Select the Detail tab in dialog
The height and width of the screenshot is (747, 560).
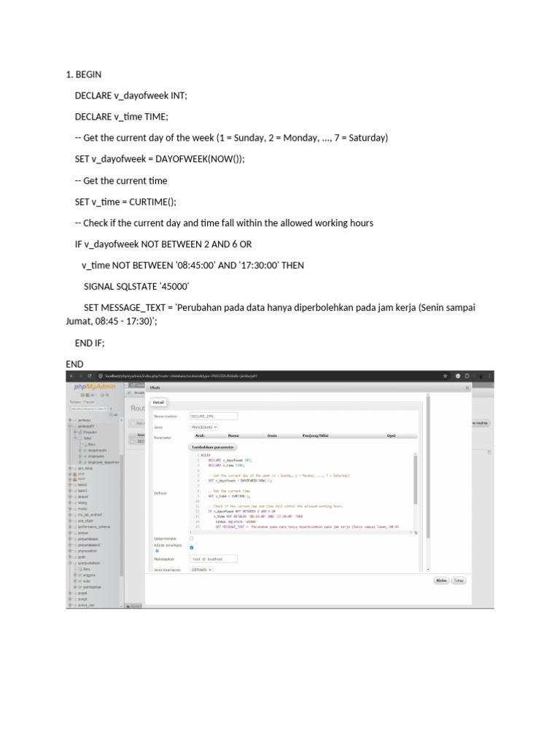point(158,403)
